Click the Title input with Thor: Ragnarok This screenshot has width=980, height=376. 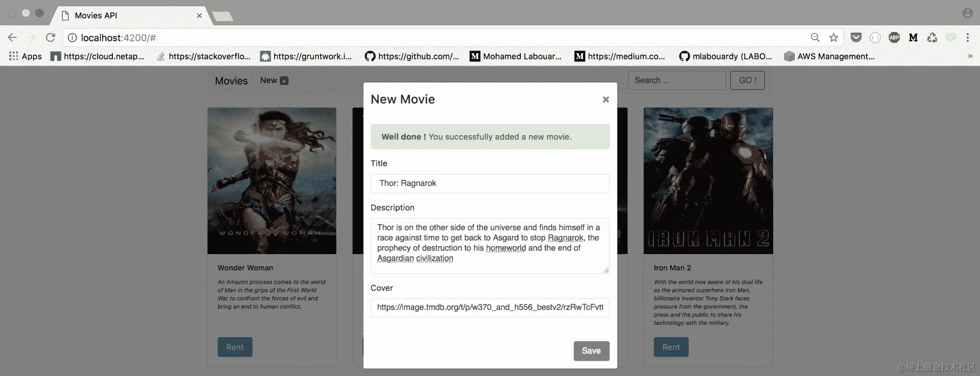tap(490, 183)
